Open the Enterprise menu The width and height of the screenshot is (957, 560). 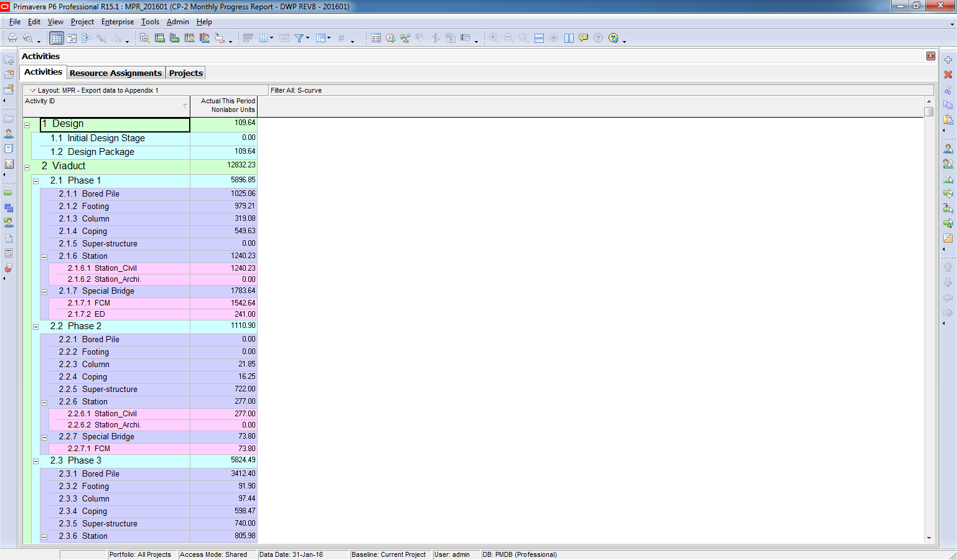pyautogui.click(x=118, y=22)
